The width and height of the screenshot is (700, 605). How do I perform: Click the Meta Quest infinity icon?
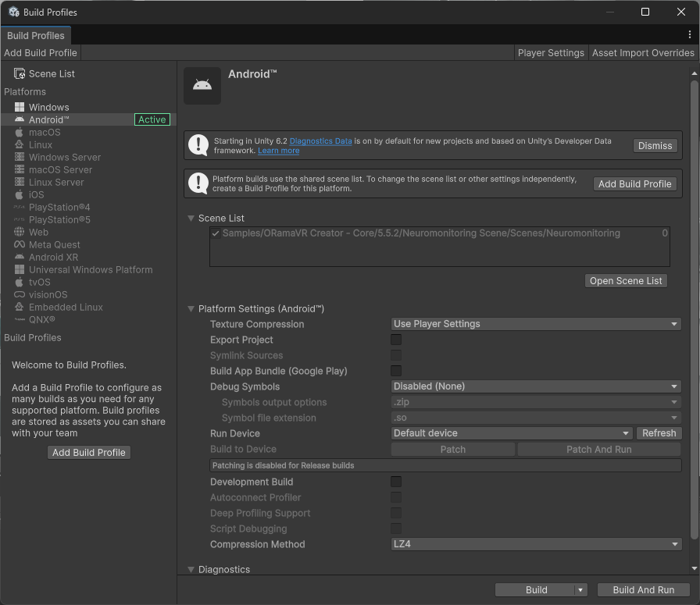[20, 244]
